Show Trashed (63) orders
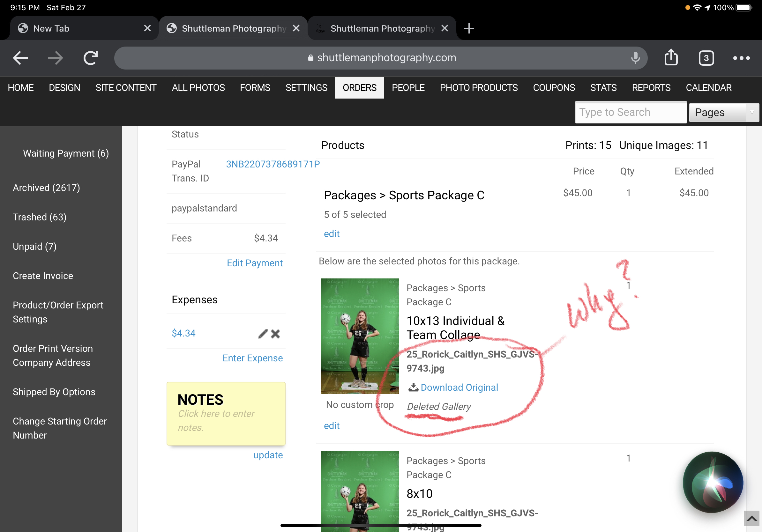The height and width of the screenshot is (532, 762). pyautogui.click(x=40, y=217)
